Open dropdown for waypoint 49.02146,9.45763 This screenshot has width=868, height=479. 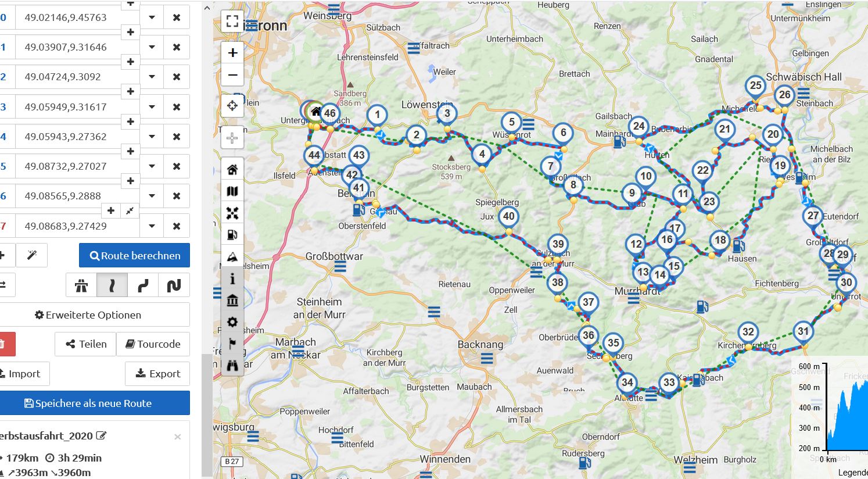(152, 17)
